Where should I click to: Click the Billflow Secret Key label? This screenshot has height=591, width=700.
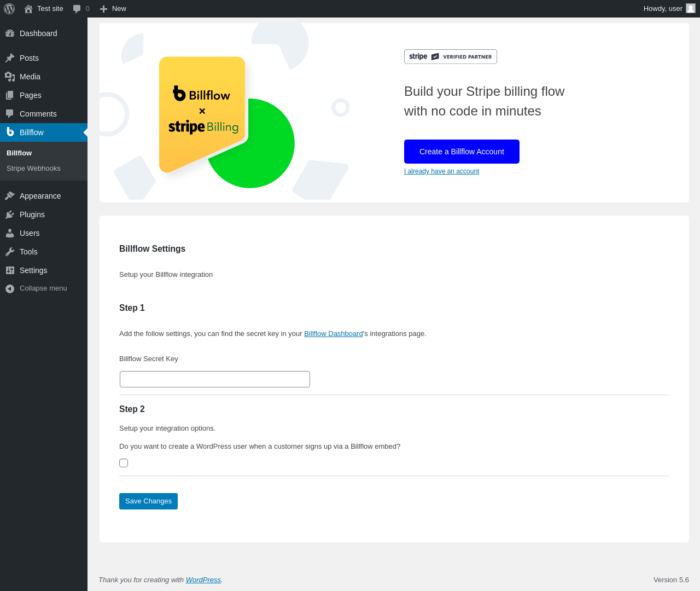point(149,359)
